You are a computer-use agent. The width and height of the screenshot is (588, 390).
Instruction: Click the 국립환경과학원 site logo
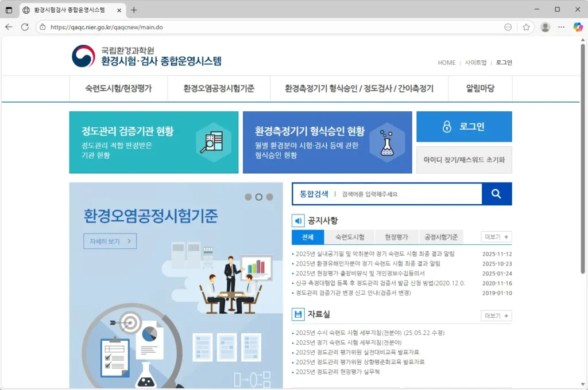146,56
